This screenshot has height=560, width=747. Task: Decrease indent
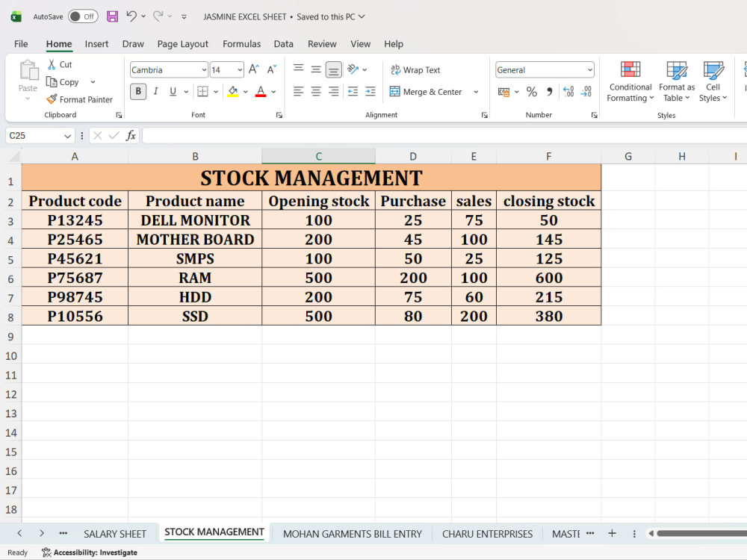(353, 91)
